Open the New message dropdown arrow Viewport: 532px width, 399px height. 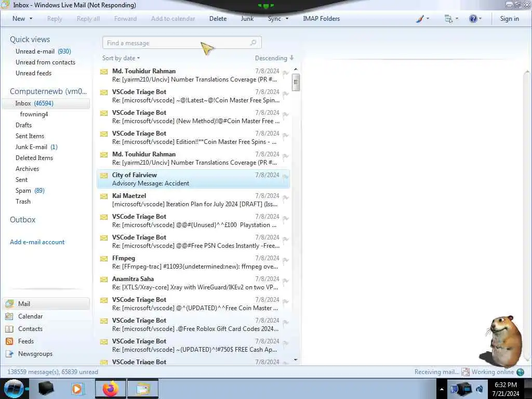pos(31,19)
